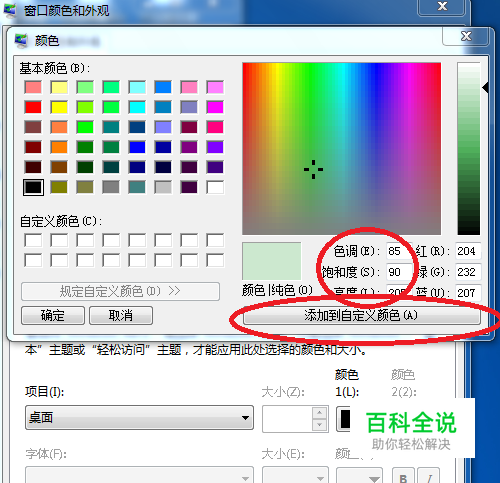Select the dark maroon swatch in the fourth row
Screen dimensions: 500x483
click(33, 147)
